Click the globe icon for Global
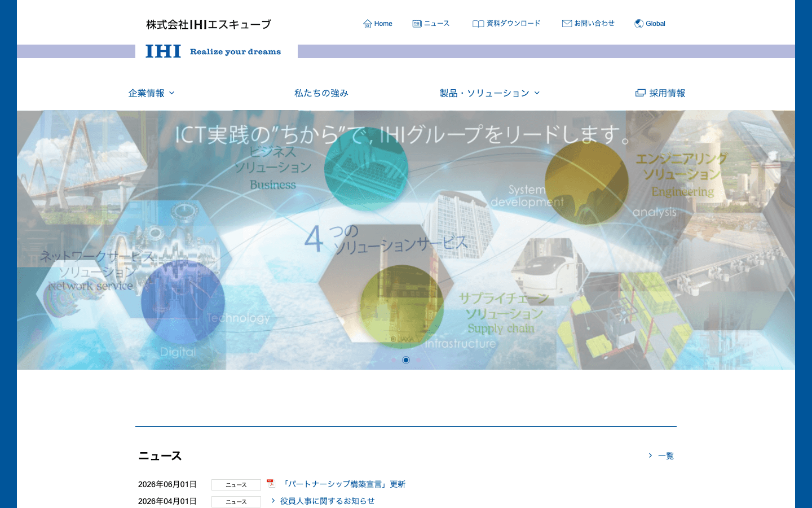812x508 pixels. tap(639, 24)
